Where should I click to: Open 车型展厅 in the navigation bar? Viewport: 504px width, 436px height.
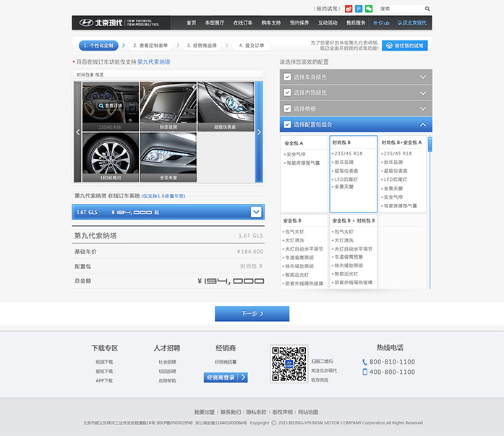215,22
